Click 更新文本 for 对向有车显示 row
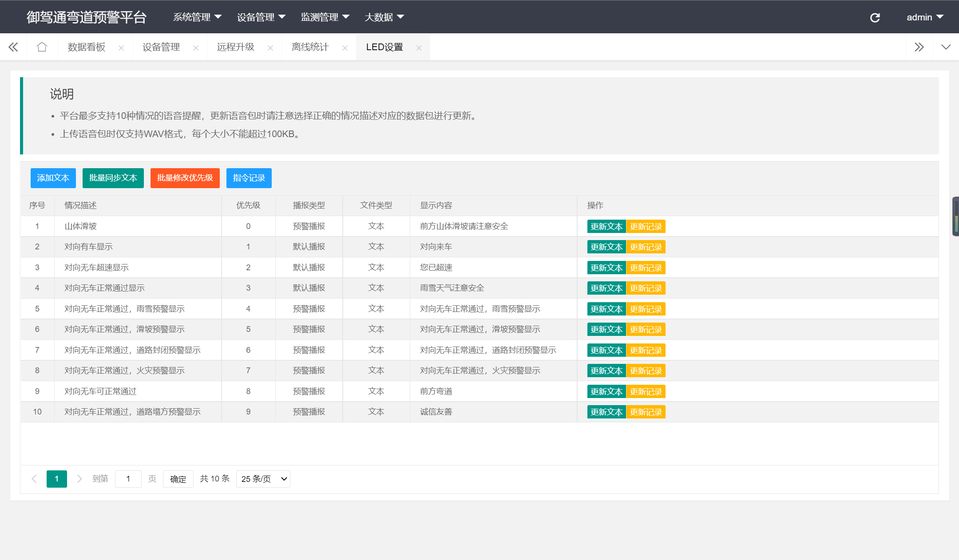 (606, 247)
